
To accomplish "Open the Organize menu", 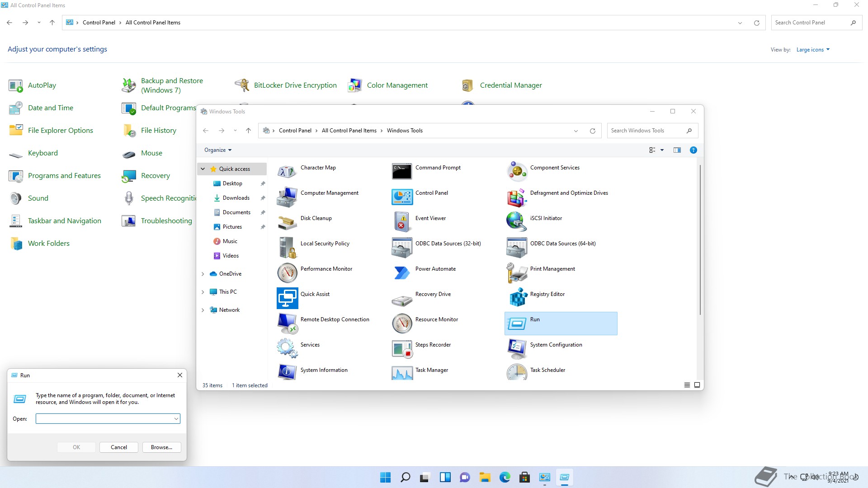I will [x=218, y=150].
